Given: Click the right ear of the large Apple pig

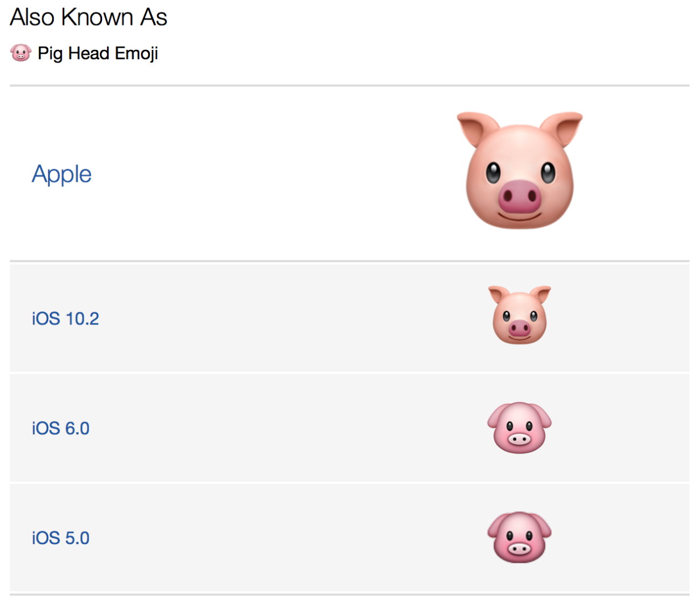Looking at the screenshot, I should (561, 129).
